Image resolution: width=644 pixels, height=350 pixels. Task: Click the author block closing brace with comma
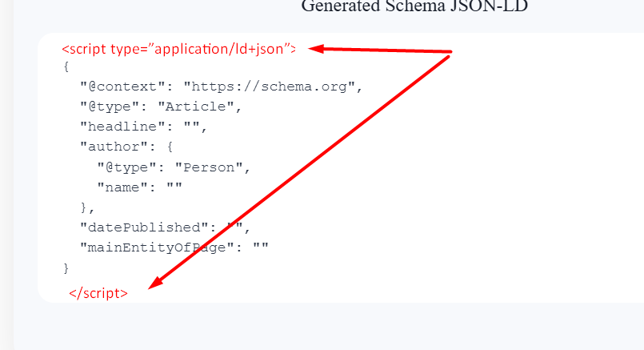click(x=87, y=207)
